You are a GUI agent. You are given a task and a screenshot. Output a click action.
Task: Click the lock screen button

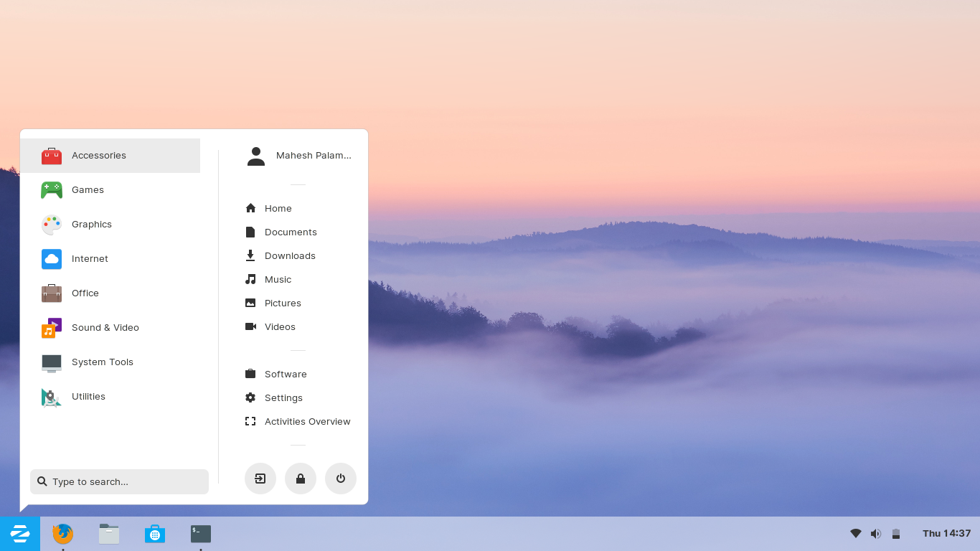click(x=301, y=479)
